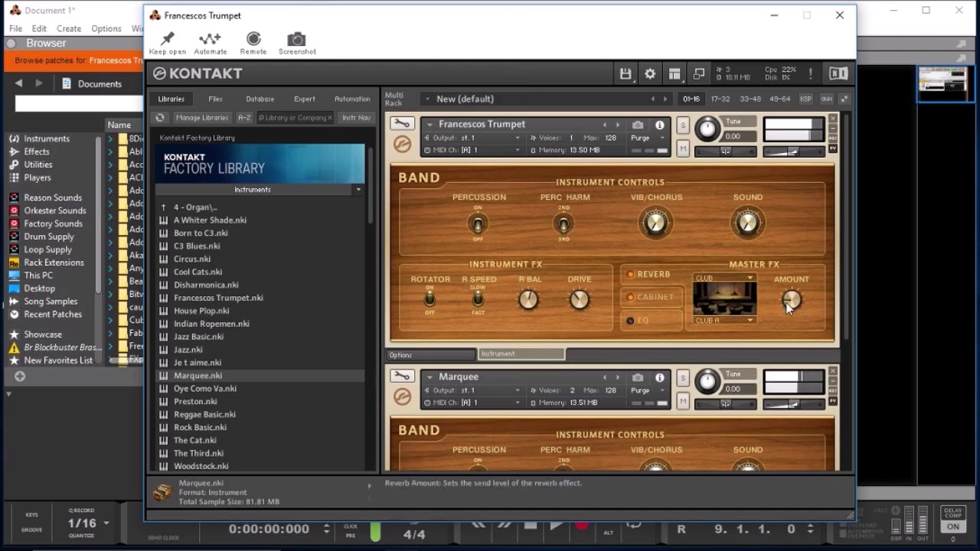Click the NI logo button

pos(838,73)
